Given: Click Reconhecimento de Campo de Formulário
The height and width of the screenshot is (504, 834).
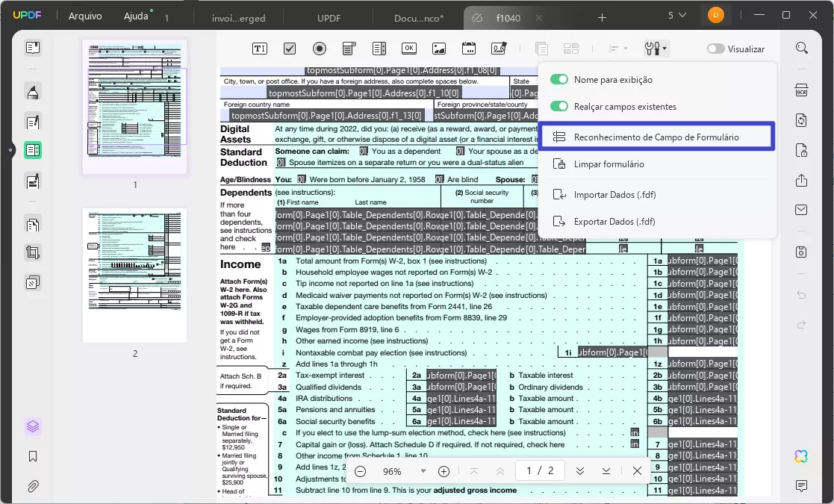Looking at the screenshot, I should [656, 137].
